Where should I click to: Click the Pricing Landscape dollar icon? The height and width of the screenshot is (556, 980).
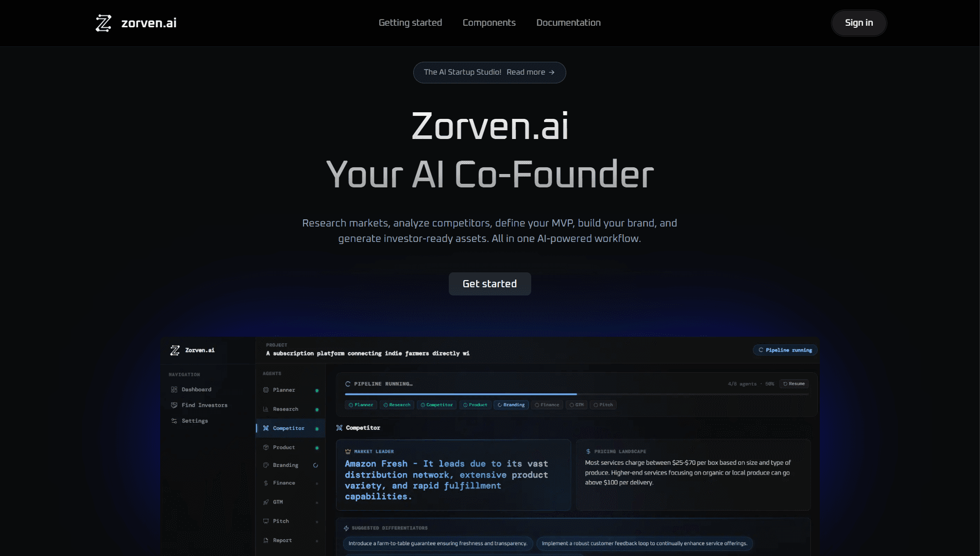point(588,451)
